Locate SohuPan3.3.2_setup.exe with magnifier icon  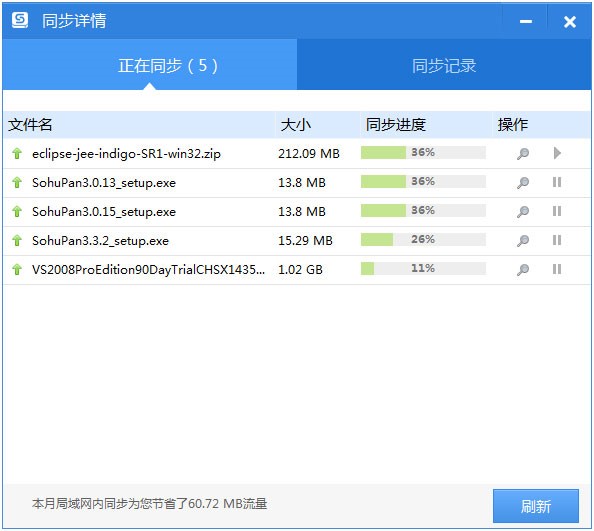tap(523, 241)
